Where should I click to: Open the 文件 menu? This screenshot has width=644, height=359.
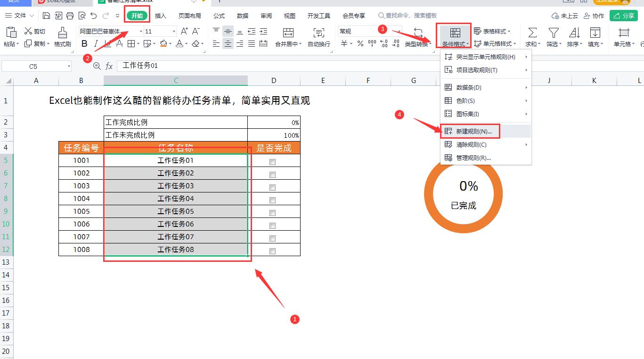[19, 15]
